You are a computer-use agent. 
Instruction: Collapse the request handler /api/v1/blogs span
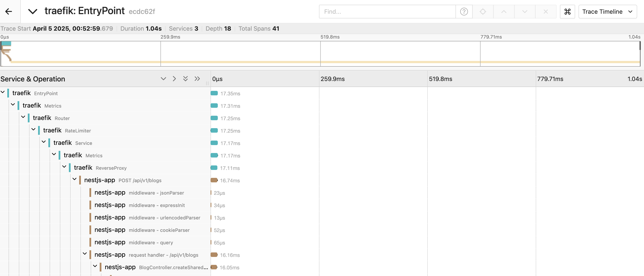click(85, 254)
